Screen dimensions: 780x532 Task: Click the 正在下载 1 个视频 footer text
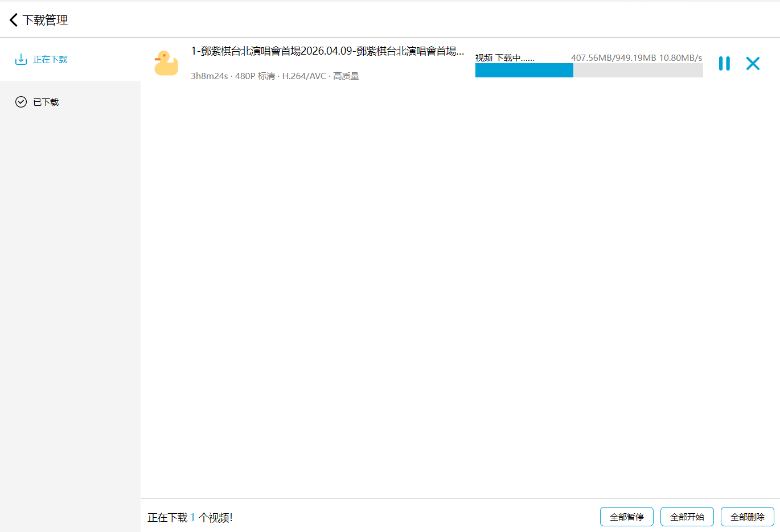coord(190,517)
